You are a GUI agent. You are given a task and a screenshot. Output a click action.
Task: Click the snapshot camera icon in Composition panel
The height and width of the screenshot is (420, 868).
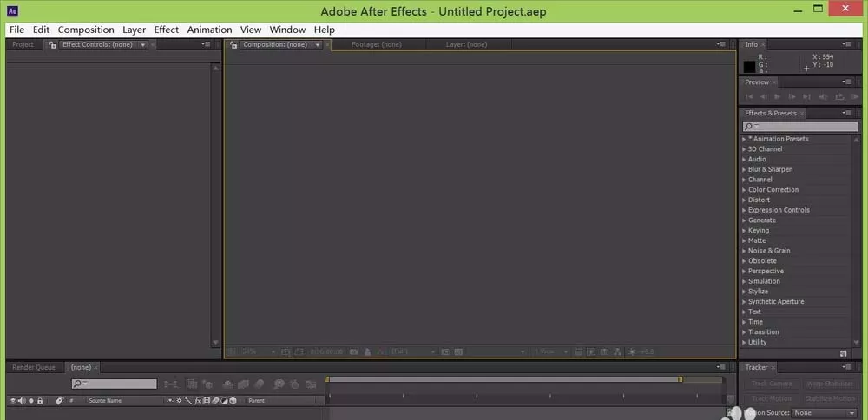[354, 351]
